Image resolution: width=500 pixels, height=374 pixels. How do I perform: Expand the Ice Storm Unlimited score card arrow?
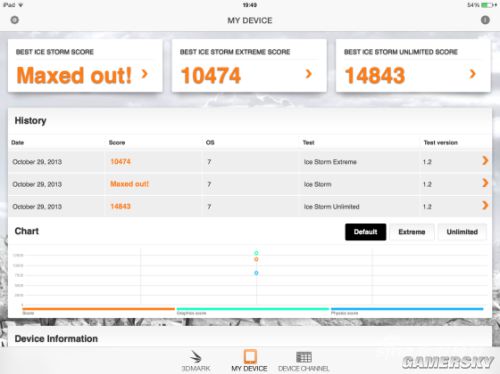(x=472, y=74)
